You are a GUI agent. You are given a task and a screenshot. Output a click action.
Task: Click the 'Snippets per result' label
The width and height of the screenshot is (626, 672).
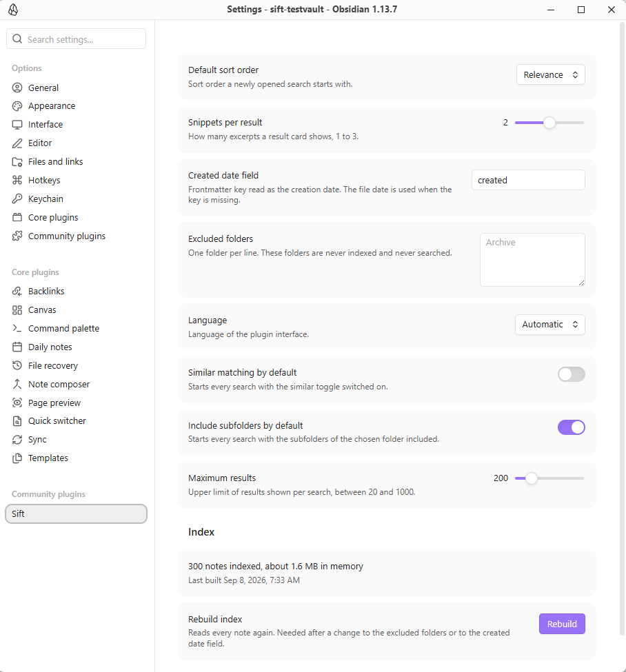coord(225,123)
